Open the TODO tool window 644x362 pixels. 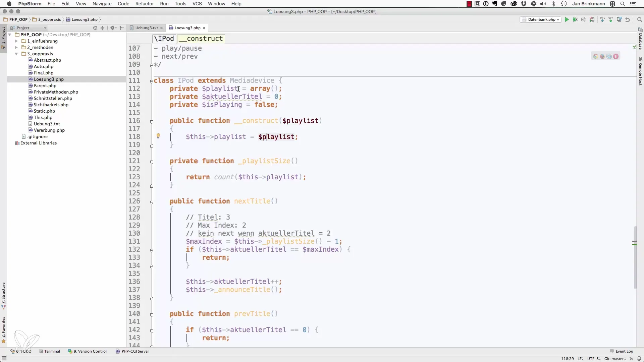pos(21,351)
